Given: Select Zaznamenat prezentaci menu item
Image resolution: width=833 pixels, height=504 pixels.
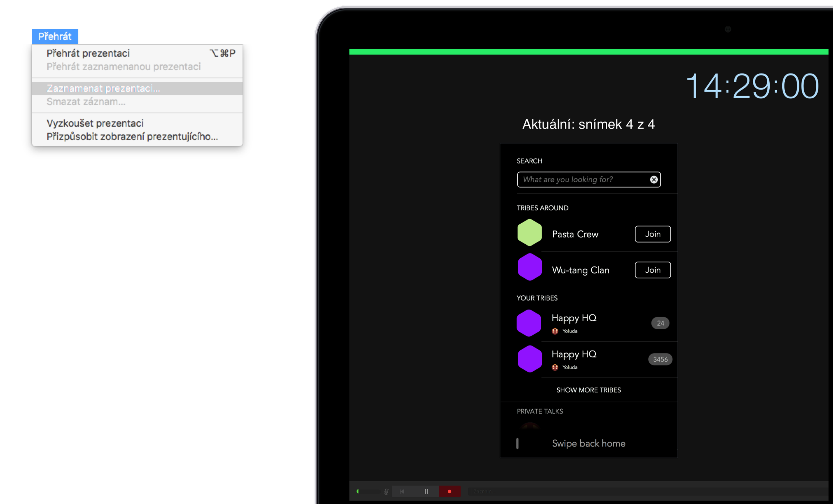Looking at the screenshot, I should (x=103, y=89).
